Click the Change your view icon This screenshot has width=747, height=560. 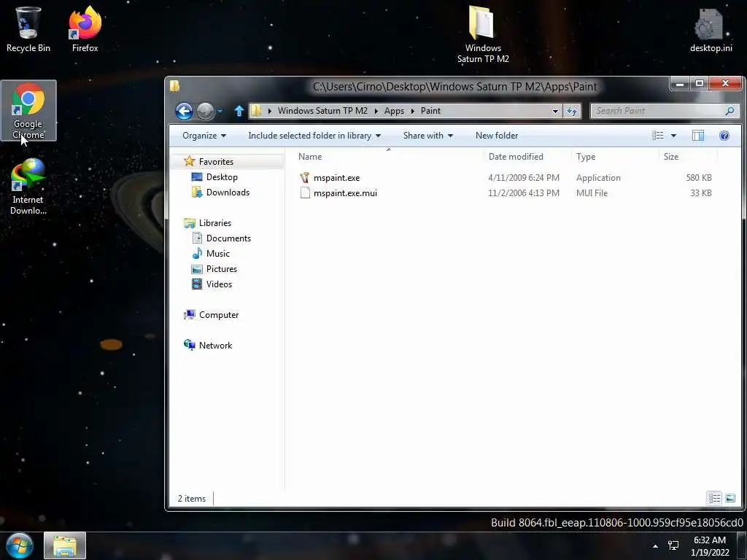click(x=658, y=136)
